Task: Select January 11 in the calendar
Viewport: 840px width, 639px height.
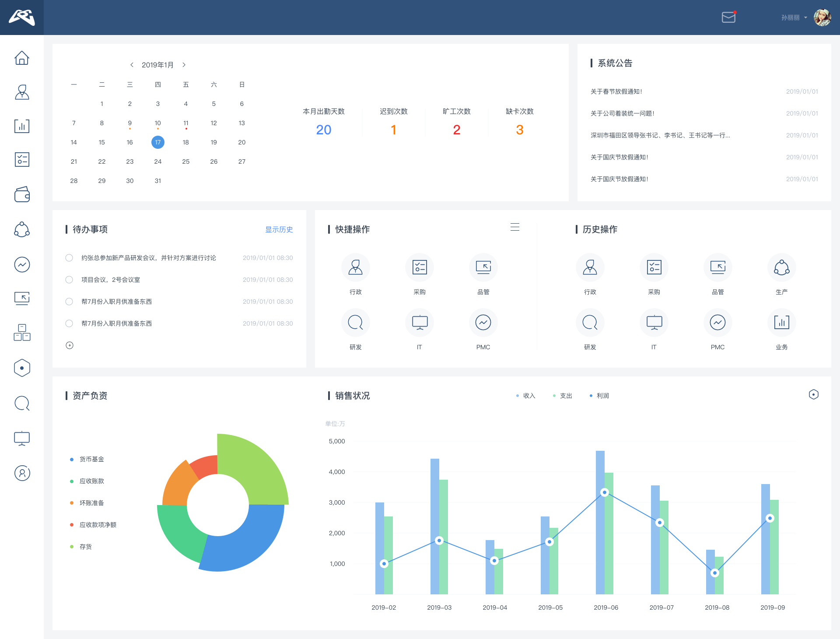Action: coord(186,123)
